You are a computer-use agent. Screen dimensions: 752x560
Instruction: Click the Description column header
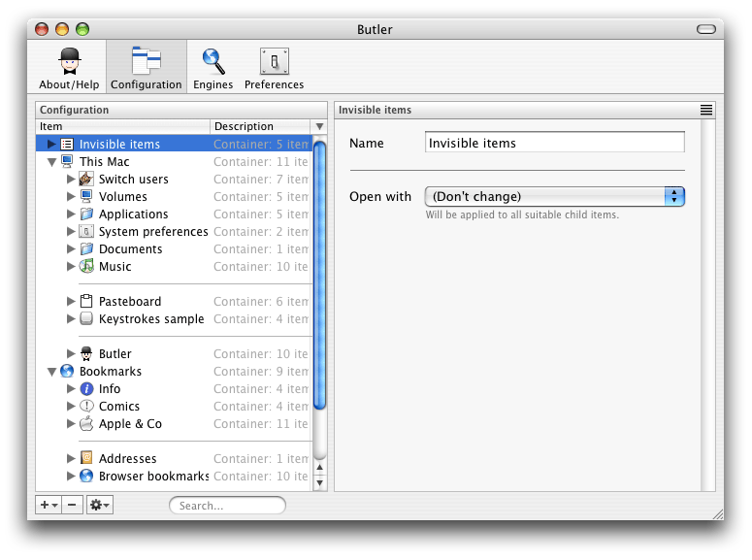point(259,126)
